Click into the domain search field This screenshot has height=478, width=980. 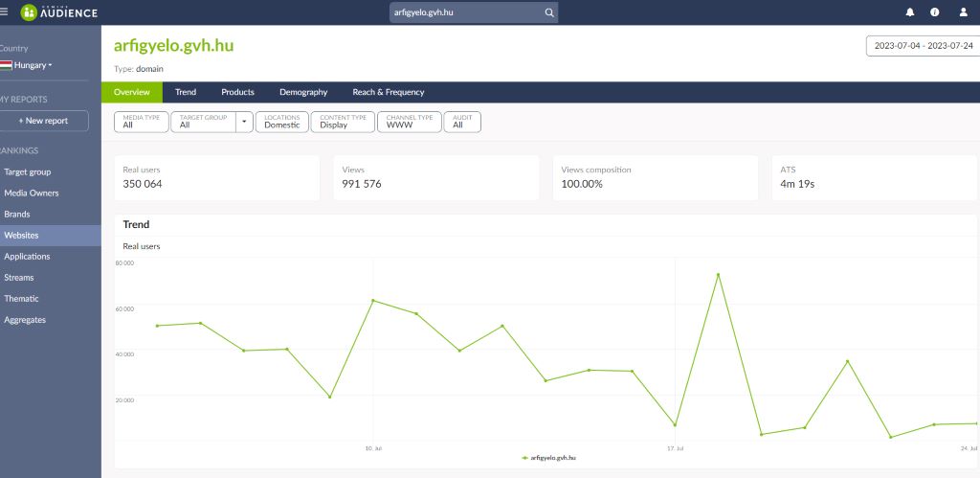point(465,12)
